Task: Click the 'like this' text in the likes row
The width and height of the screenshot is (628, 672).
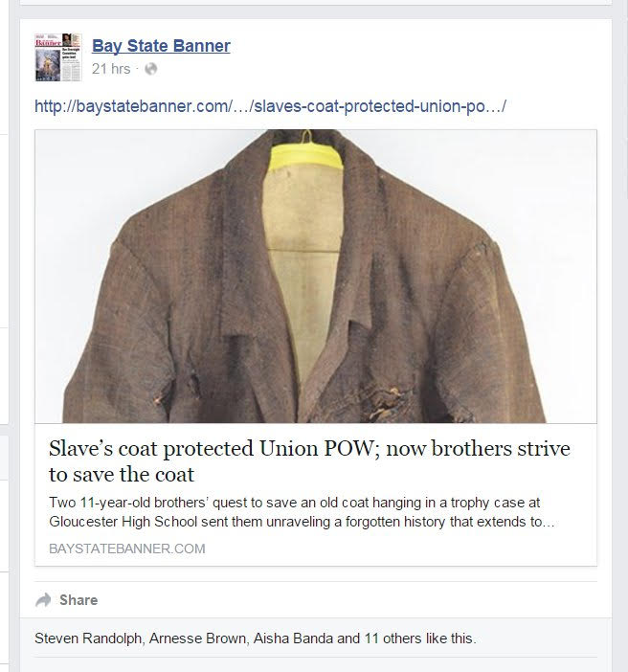Action: click(450, 638)
